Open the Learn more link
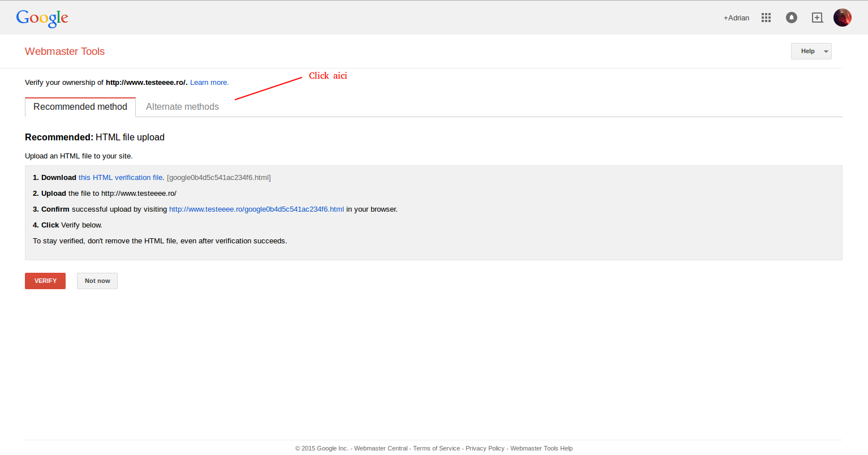868x455 pixels. point(209,83)
